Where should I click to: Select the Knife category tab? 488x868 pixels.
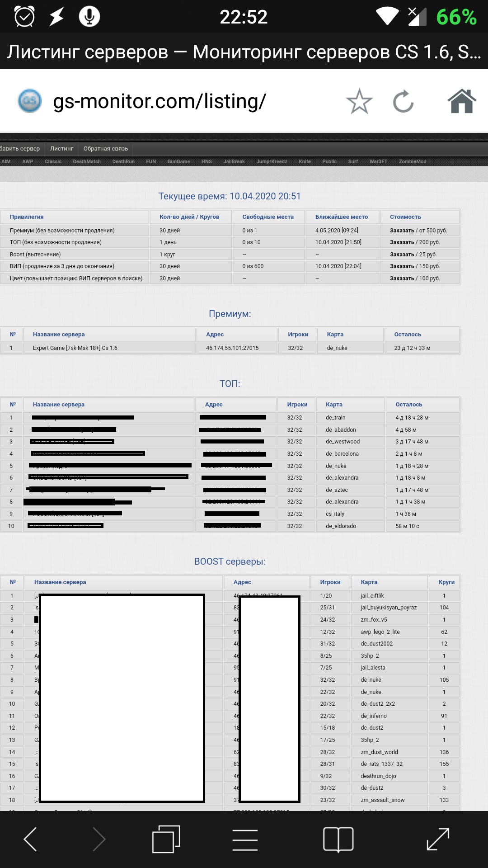coord(305,161)
